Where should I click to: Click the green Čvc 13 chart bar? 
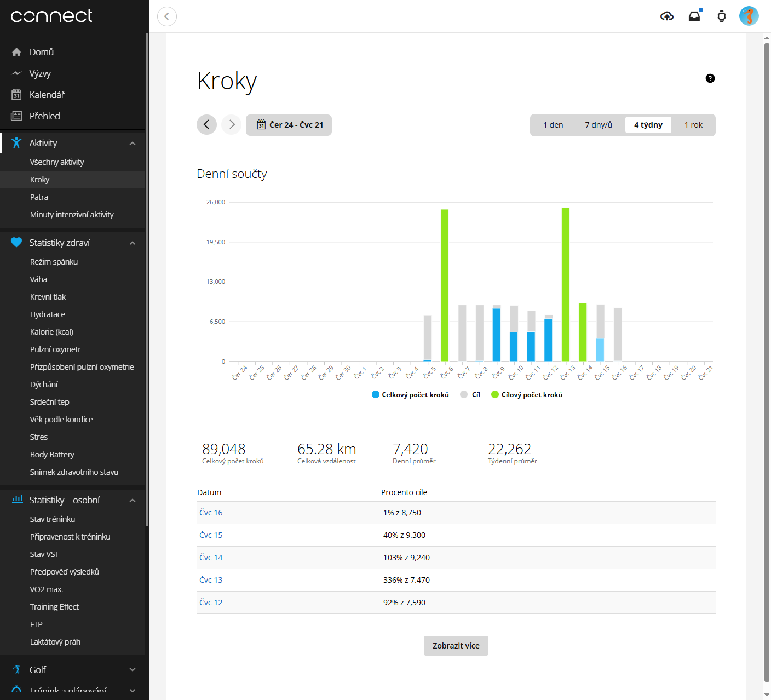pyautogui.click(x=565, y=285)
